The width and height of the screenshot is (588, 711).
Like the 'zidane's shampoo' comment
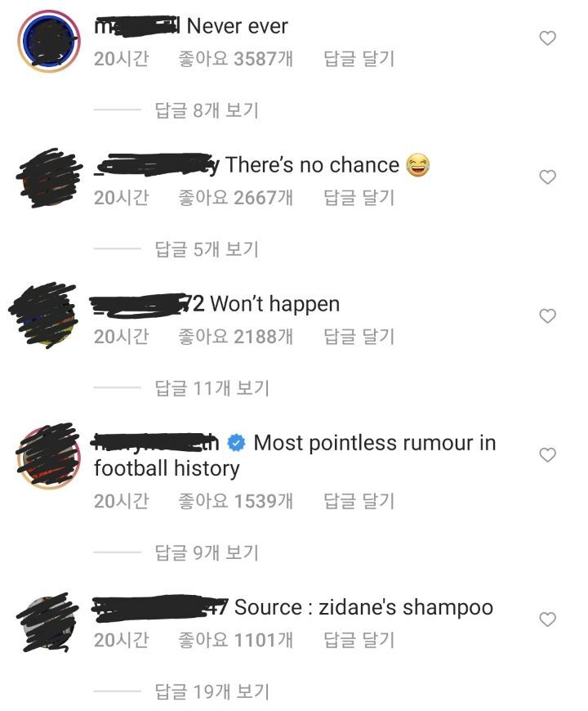tap(547, 619)
